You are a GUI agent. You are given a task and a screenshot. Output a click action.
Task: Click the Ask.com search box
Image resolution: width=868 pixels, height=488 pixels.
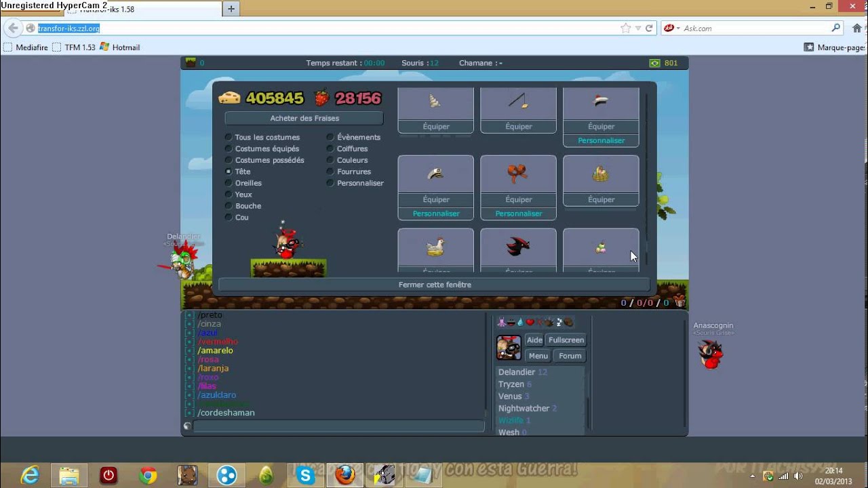(753, 28)
